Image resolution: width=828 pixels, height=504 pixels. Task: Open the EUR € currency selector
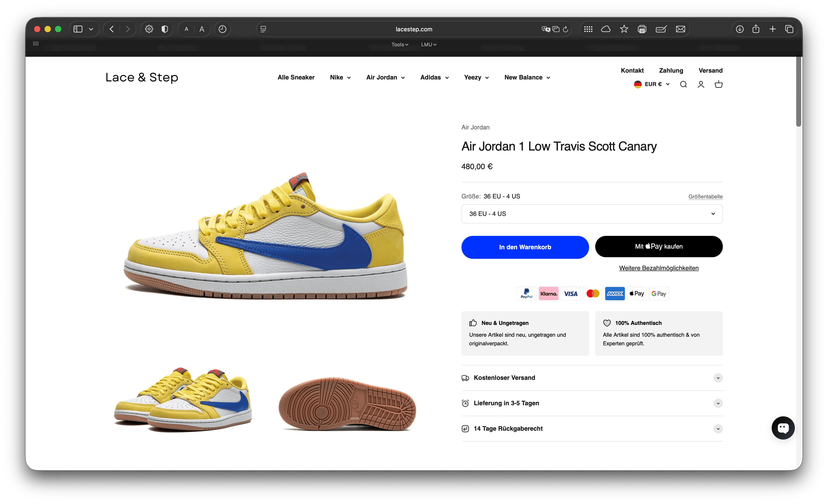pos(652,84)
